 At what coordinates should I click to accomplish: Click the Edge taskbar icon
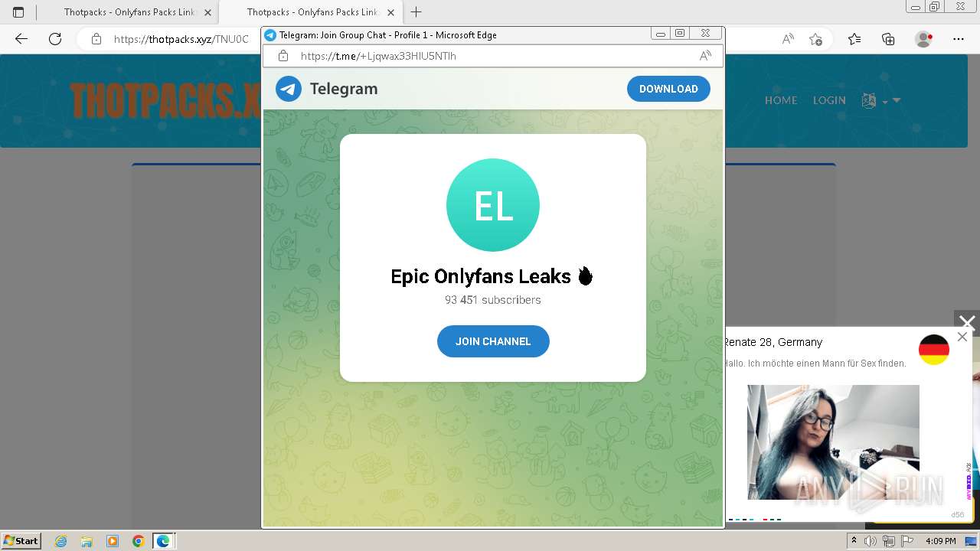coord(164,541)
